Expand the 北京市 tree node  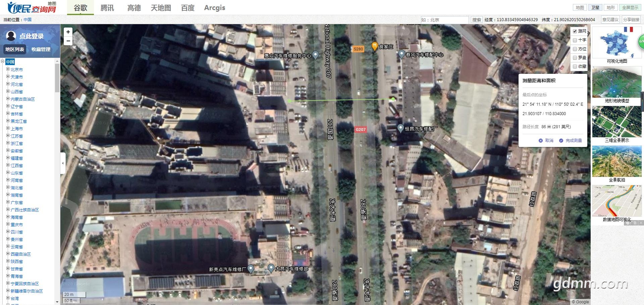tap(8, 69)
